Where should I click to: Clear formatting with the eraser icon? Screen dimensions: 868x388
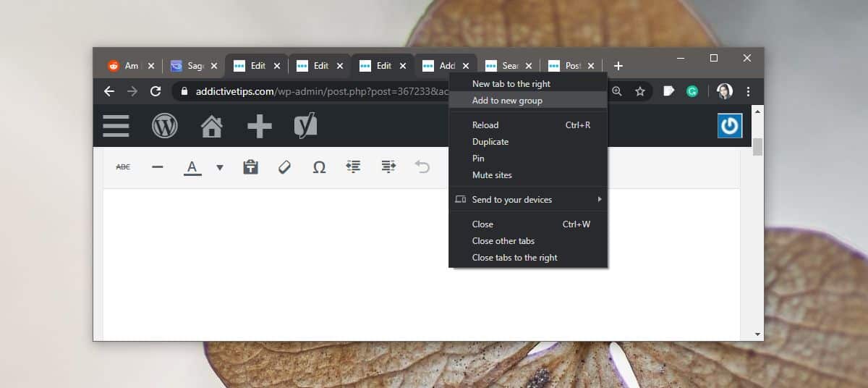tap(284, 166)
